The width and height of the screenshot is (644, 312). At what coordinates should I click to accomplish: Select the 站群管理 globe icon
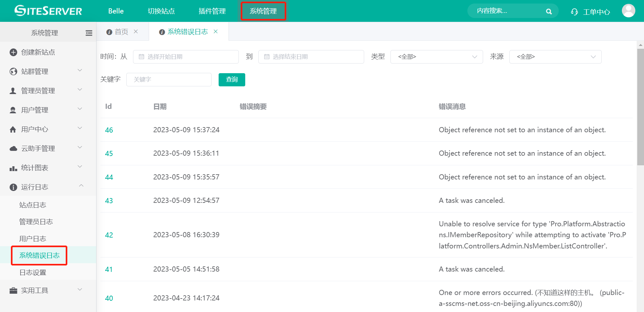13,71
